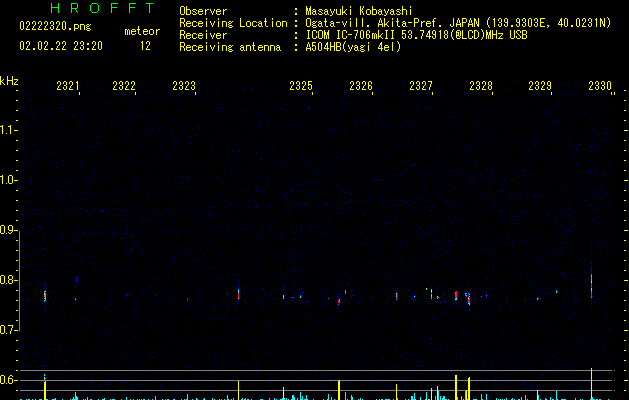Click the meteor count label
This screenshot has height=400, width=629.
(x=142, y=31)
